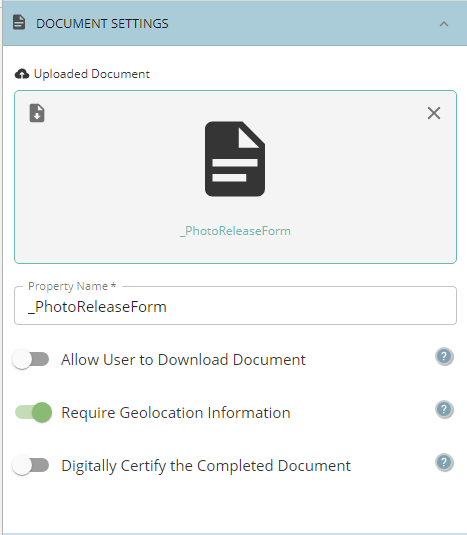The image size is (467, 535).
Task: Click the cloud upload icon beside Uploaded Document
Action: point(22,74)
